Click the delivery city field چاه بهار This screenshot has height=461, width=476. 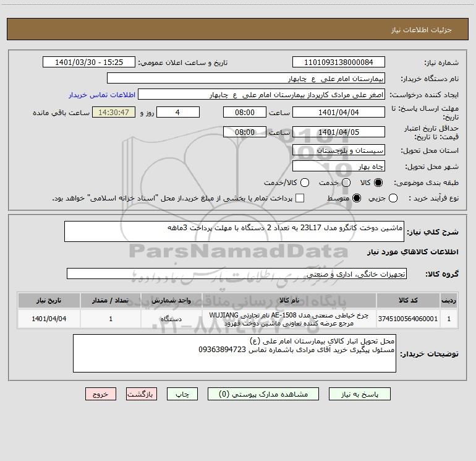[x=339, y=166]
